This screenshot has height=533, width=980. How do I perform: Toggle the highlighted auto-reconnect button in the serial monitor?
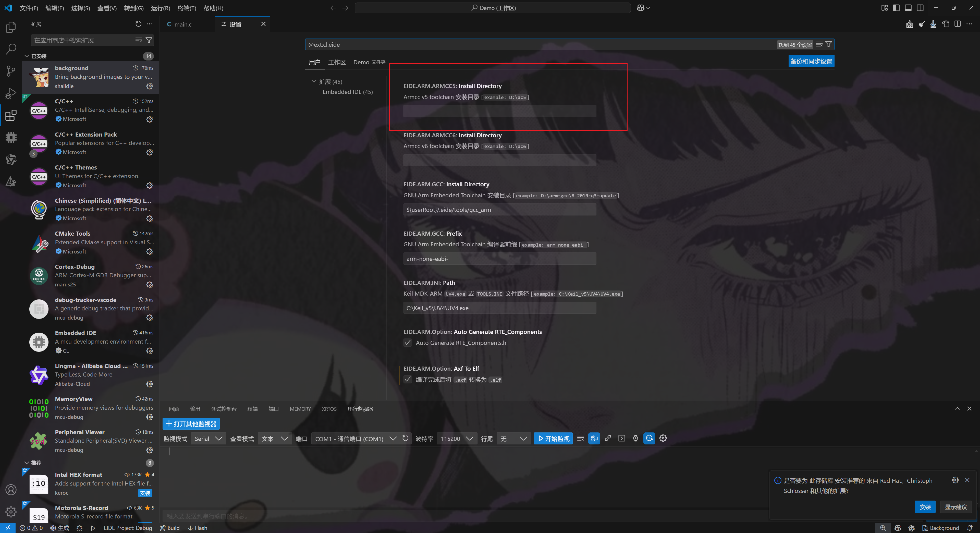[649, 438]
